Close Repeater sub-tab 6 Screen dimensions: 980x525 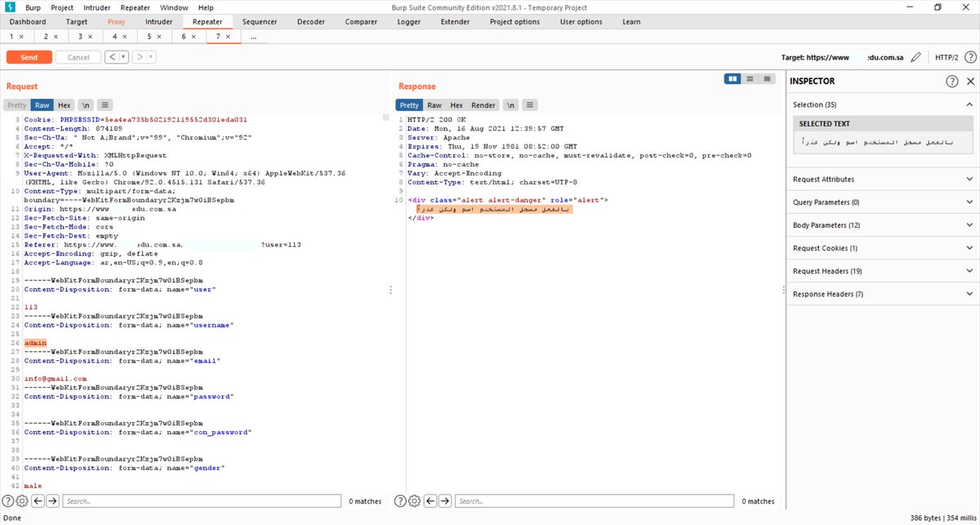pos(194,37)
